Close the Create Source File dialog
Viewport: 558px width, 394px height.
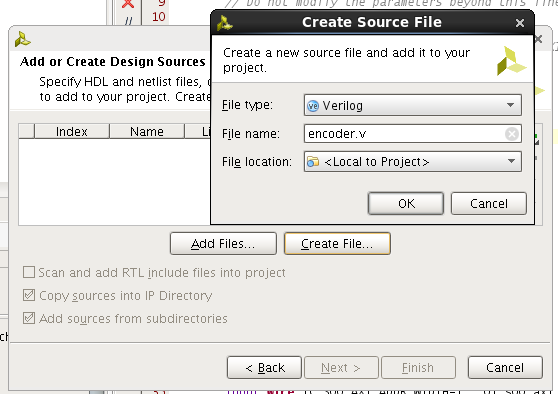tap(520, 23)
